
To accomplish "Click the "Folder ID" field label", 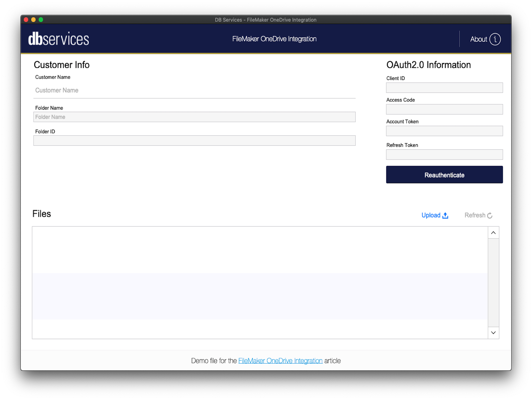I will (45, 131).
